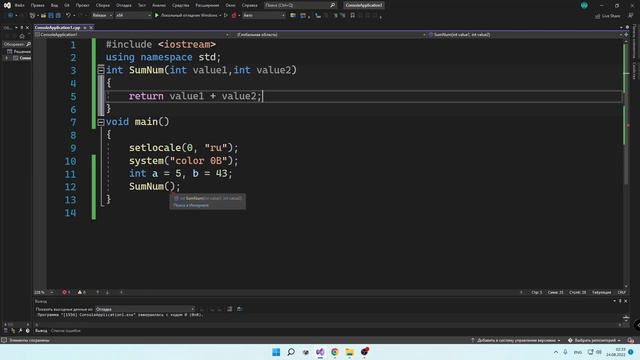
Task: Click the Solution Explorer search icon
Action: [28, 44]
